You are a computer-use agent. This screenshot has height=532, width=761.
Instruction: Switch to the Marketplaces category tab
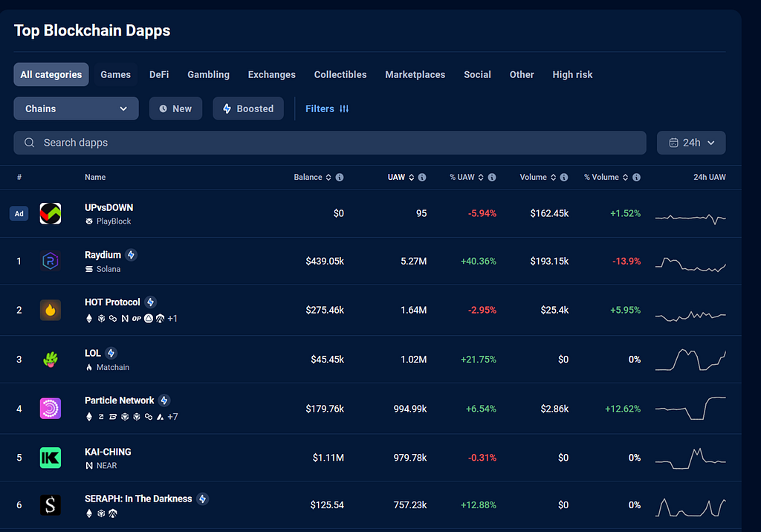click(415, 74)
